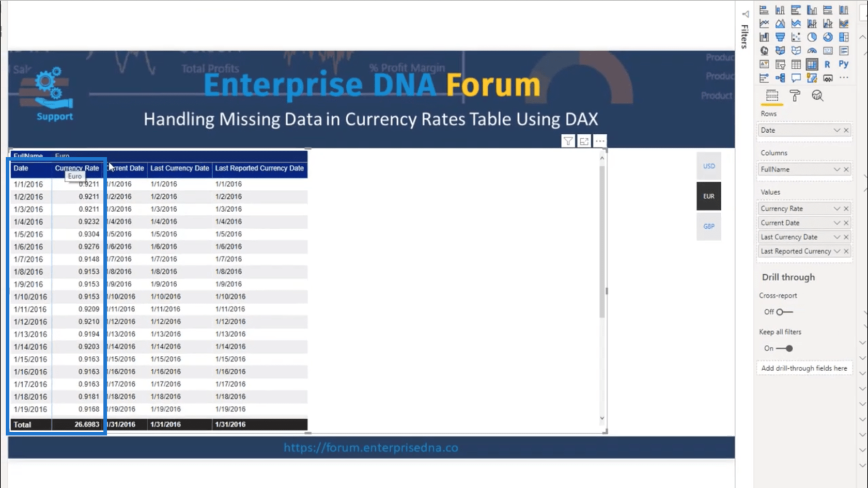The image size is (868, 488).
Task: Select the line chart visual
Action: coord(764,23)
